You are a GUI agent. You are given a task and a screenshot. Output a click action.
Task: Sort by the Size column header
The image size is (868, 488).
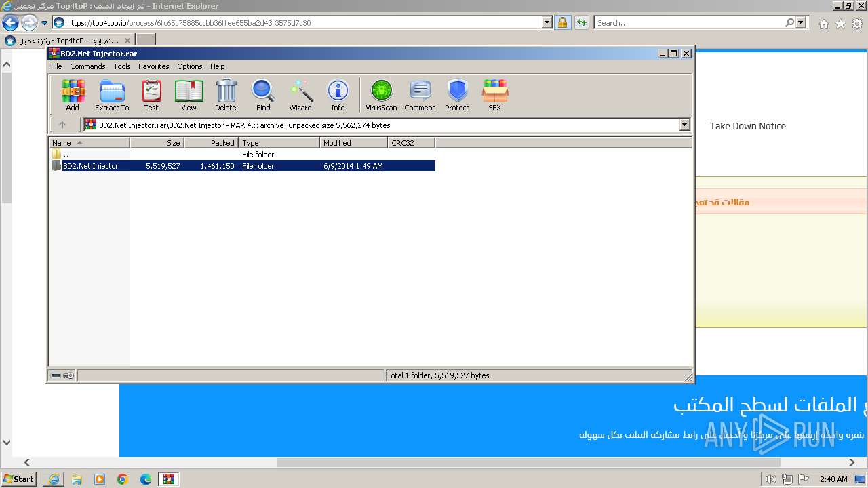coord(157,142)
